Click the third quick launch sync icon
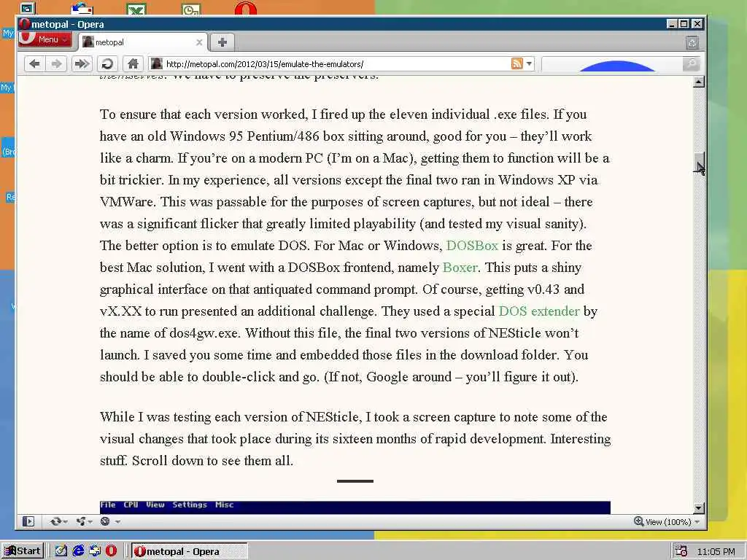 (95, 551)
